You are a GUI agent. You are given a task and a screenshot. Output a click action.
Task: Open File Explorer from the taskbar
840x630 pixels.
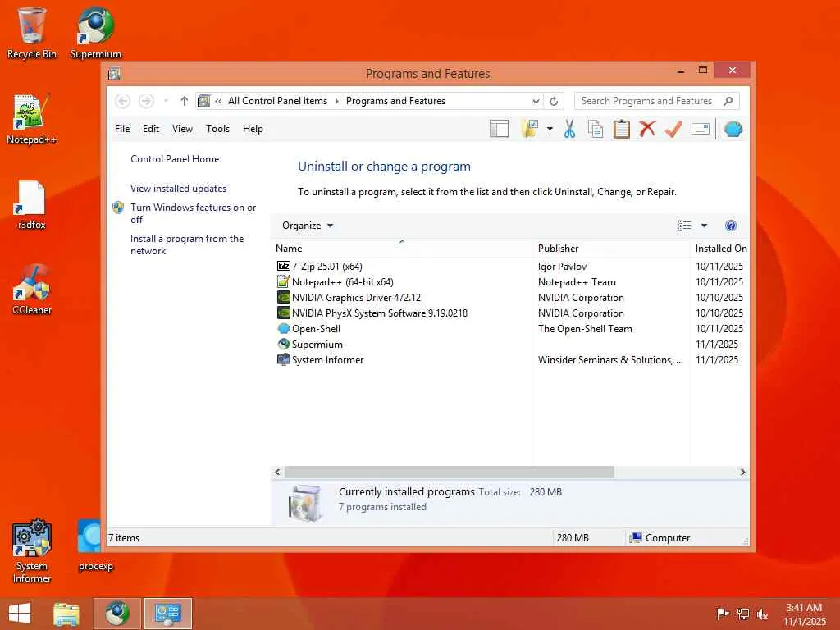66,614
